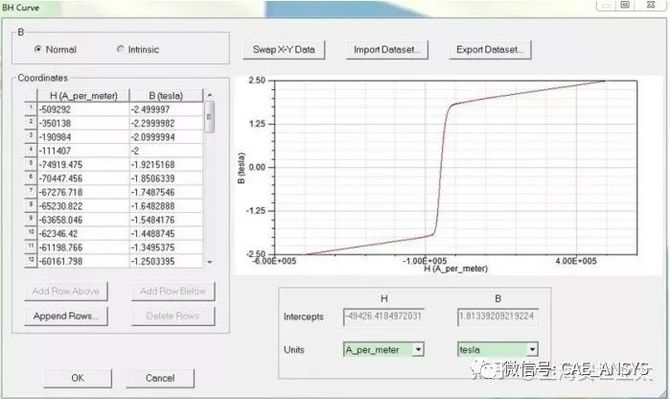Click the H cell containing -509292
This screenshot has width=670, height=399.
point(83,109)
